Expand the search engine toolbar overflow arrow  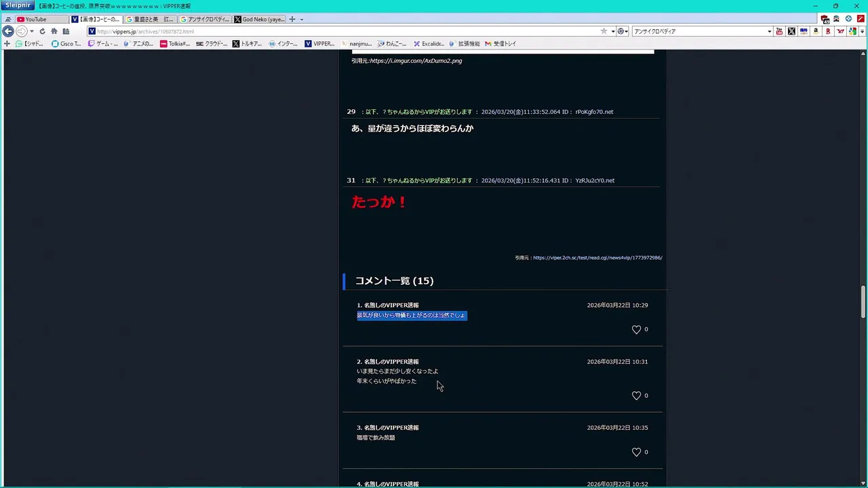tap(862, 31)
